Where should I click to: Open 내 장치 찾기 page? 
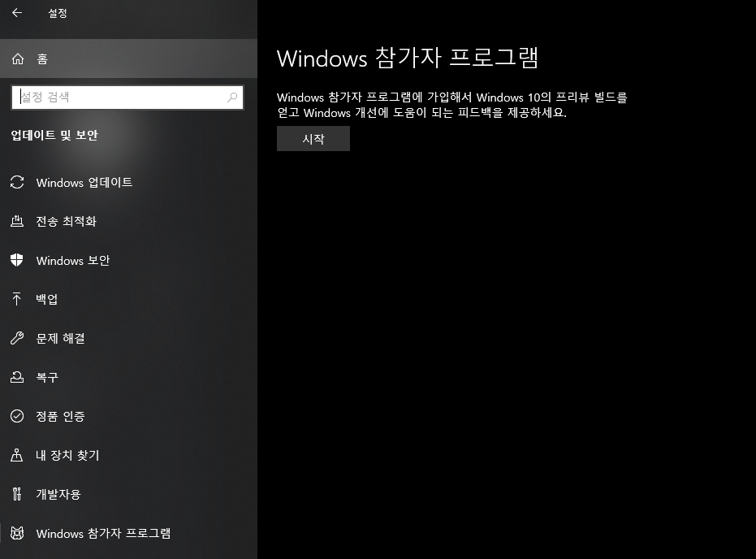[129, 455]
